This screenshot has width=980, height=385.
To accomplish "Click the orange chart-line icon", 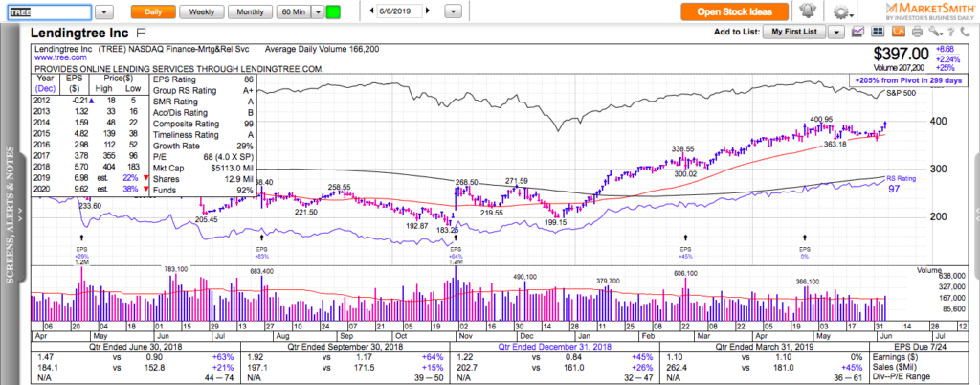I will click(x=900, y=32).
